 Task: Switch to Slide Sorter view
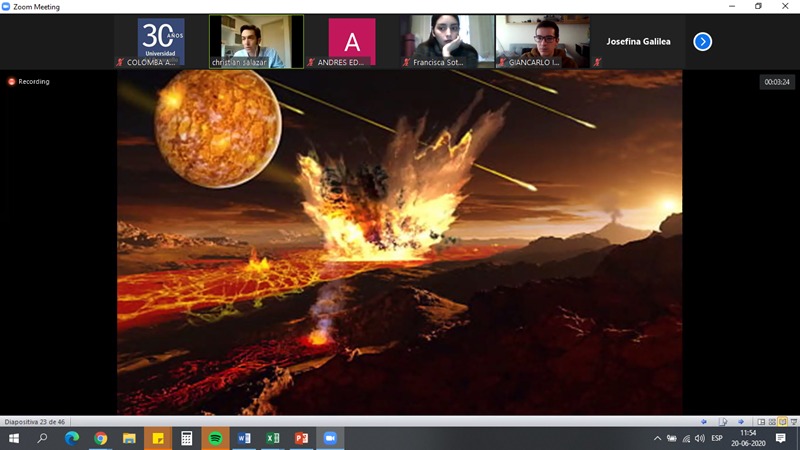click(772, 422)
